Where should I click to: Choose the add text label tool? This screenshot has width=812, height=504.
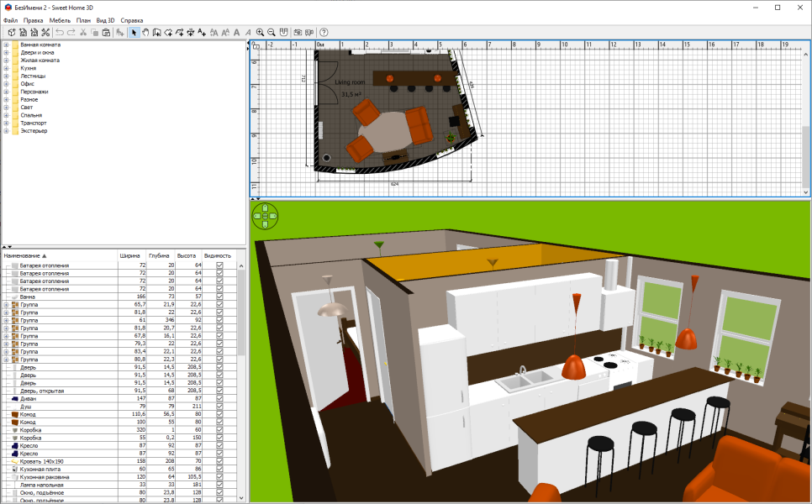coord(202,33)
